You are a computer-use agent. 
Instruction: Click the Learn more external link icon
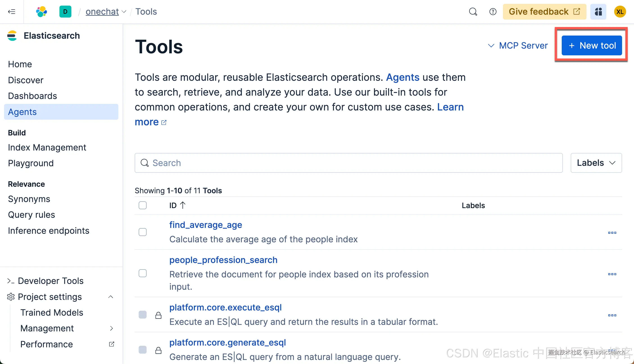coord(164,123)
